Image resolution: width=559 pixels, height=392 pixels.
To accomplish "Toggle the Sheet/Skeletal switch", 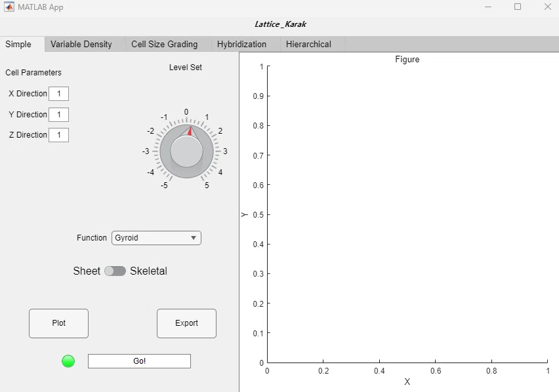I will (115, 271).
